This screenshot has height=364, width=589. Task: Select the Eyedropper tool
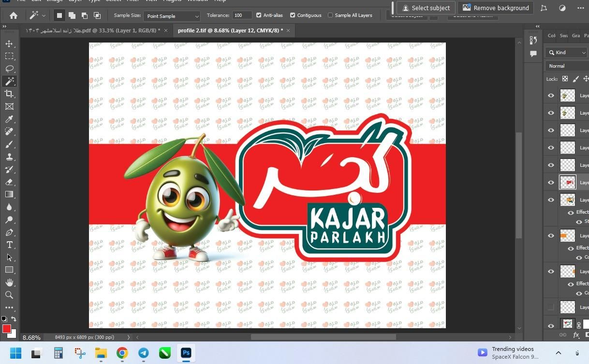click(x=9, y=119)
